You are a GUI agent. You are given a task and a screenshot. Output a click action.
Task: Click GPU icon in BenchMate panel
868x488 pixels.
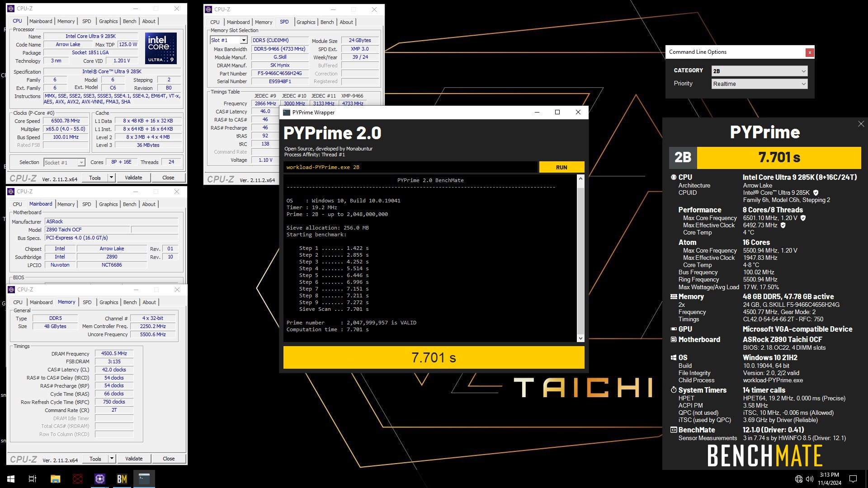click(674, 329)
